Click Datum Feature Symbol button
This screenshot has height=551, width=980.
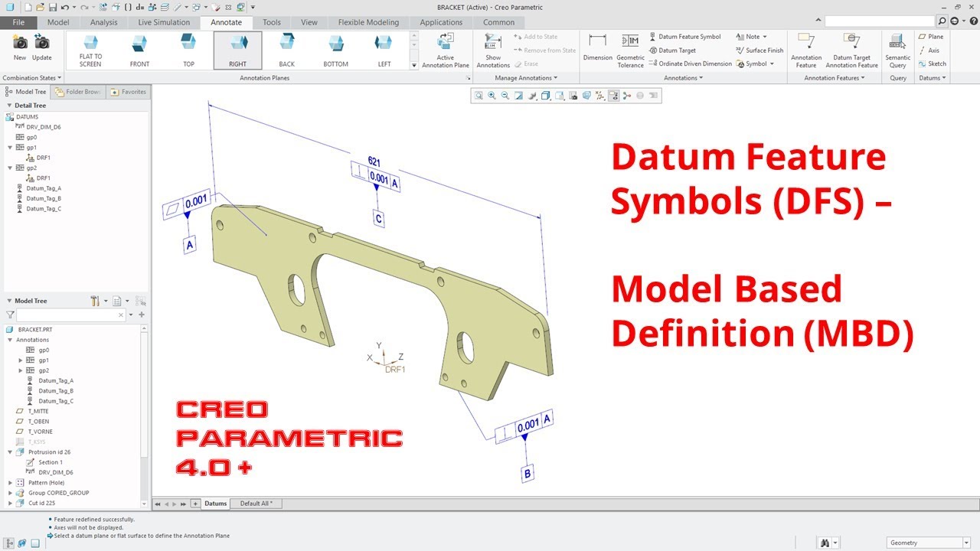(685, 37)
